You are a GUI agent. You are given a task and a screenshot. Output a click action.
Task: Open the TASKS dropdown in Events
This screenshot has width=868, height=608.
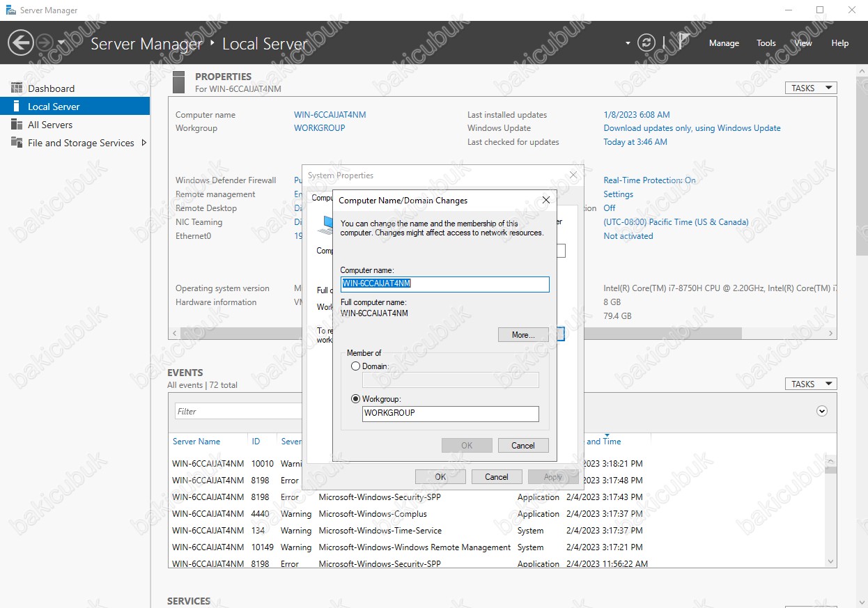[811, 384]
